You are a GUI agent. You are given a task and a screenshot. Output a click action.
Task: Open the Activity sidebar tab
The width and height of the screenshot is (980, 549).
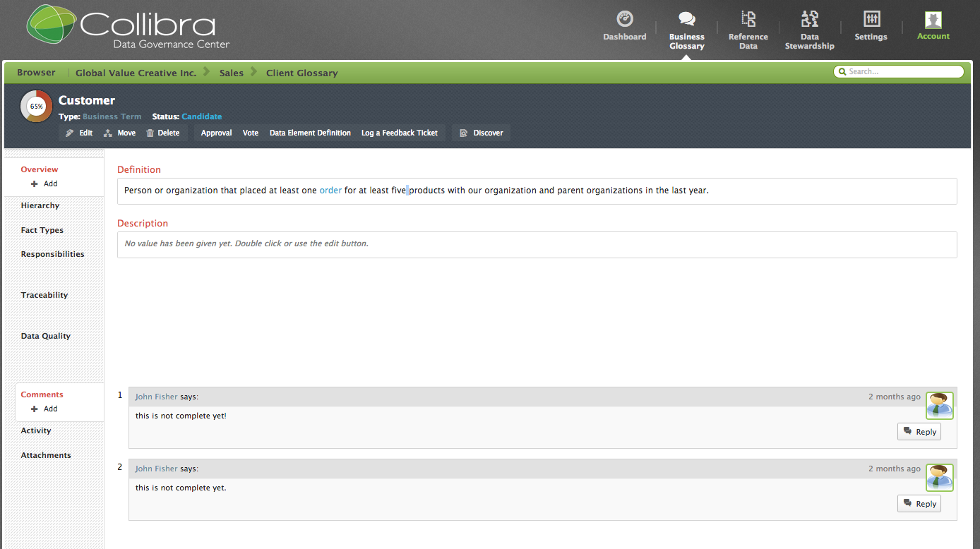(x=36, y=430)
